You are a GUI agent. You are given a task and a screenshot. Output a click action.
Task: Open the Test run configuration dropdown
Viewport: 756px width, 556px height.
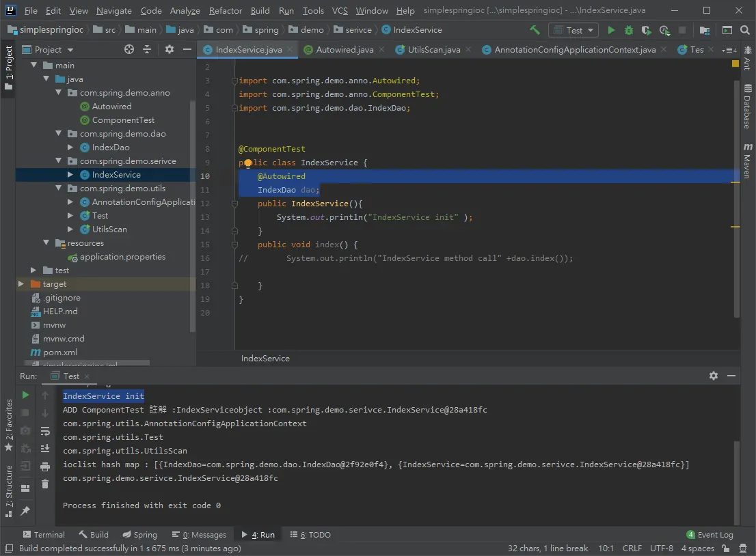tap(573, 30)
